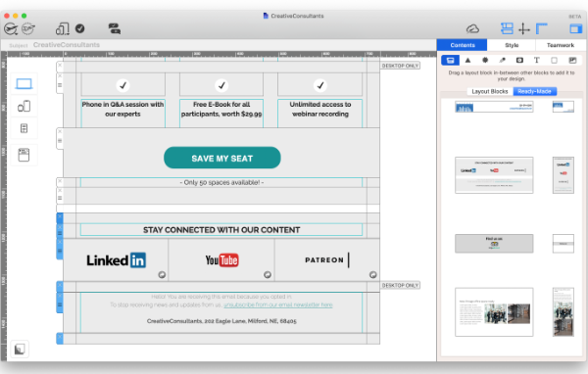588x374 pixels.
Task: Click the checkmark above Unlimited access
Action: coord(319,85)
